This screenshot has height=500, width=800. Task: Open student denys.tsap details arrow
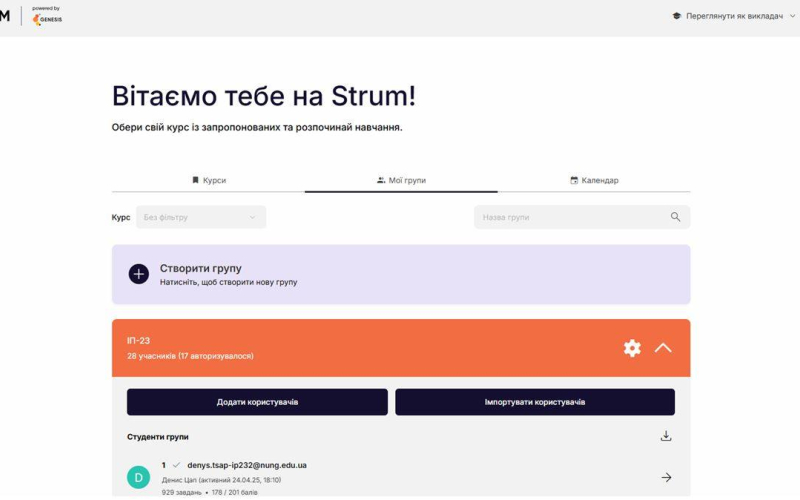666,478
